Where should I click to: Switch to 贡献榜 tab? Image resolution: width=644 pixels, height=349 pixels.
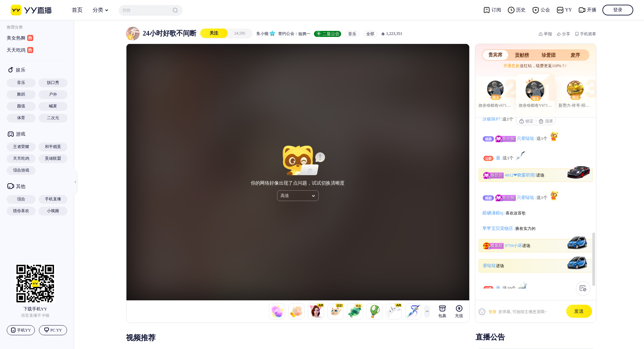[x=522, y=55]
